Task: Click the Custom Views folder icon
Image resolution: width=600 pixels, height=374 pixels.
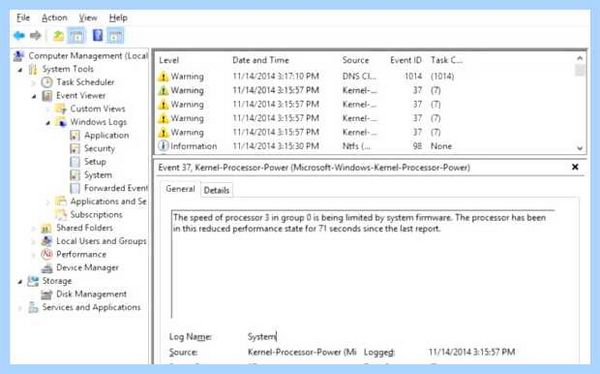Action: tap(61, 109)
